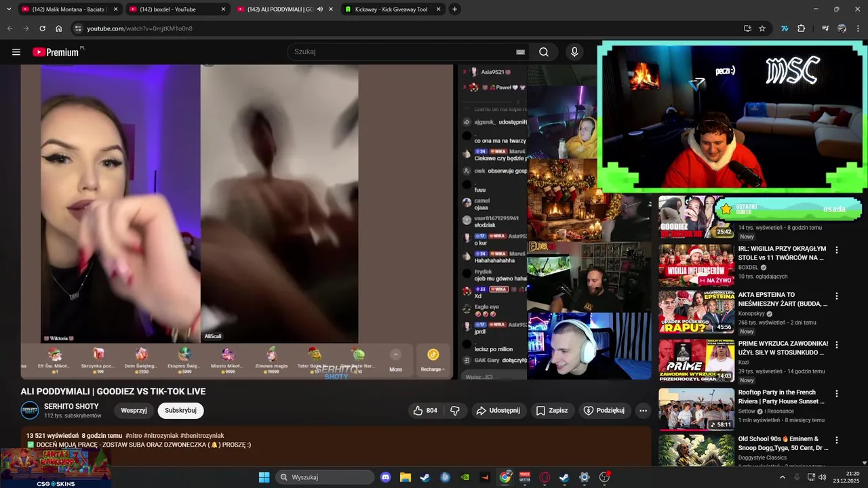Show hidden icons in system tray
This screenshot has height=488, width=868.
click(782, 477)
